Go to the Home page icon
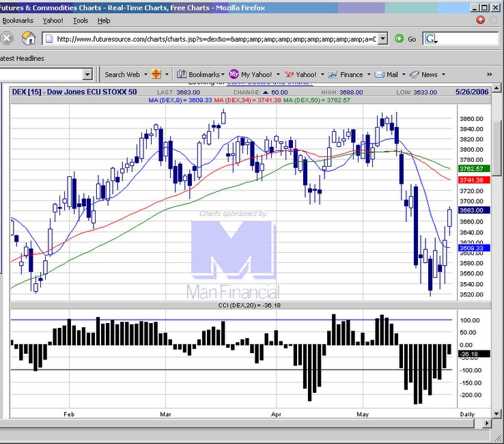Image resolution: width=504 pixels, height=444 pixels. [28, 38]
